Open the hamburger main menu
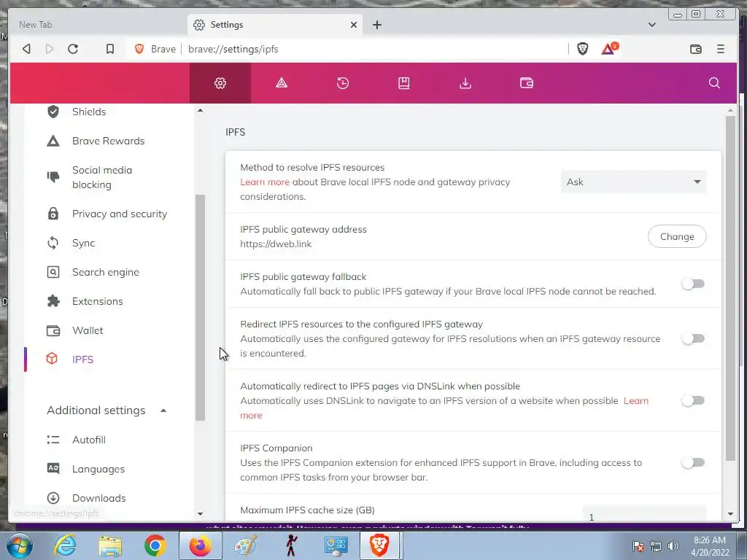747x560 pixels. pos(721,49)
